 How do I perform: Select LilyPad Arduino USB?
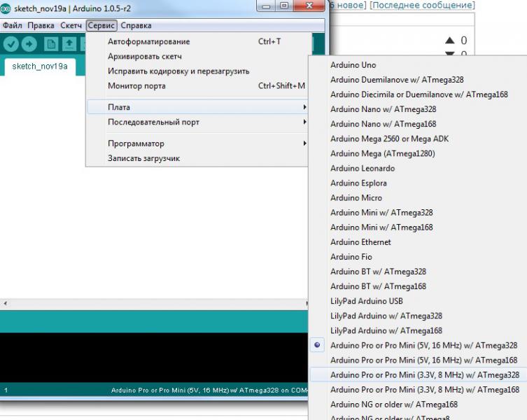(418, 301)
